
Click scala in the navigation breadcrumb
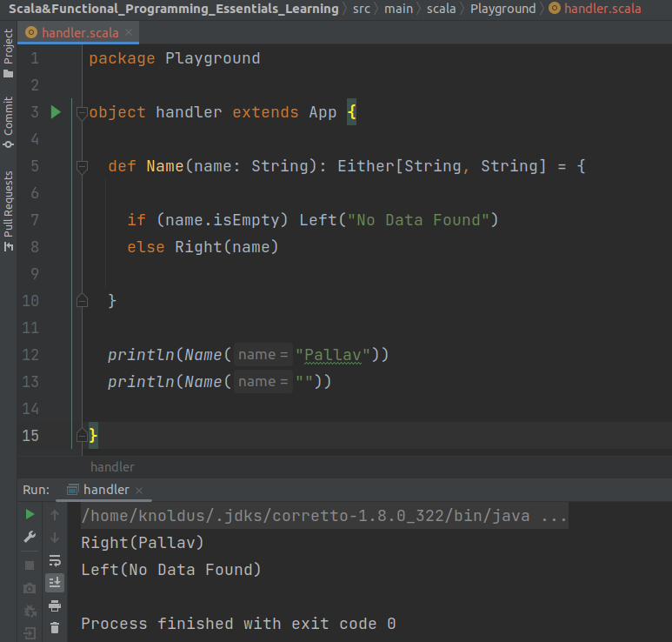pos(441,9)
